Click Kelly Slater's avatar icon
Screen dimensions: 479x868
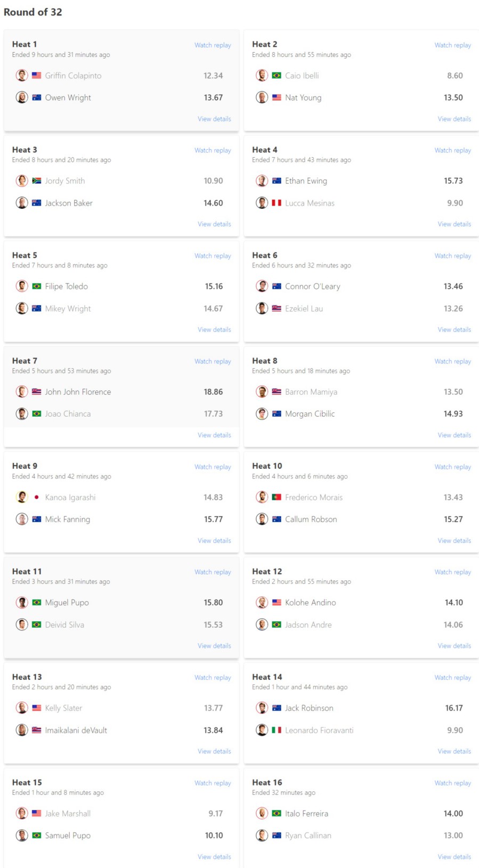[x=22, y=708]
